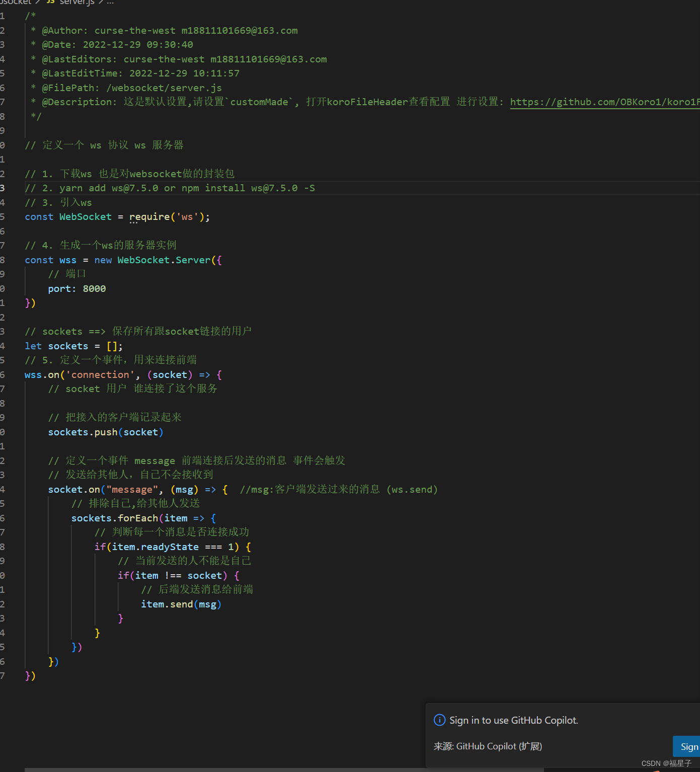Click the let sockets = [] declaration
This screenshot has height=772, width=700.
74,346
